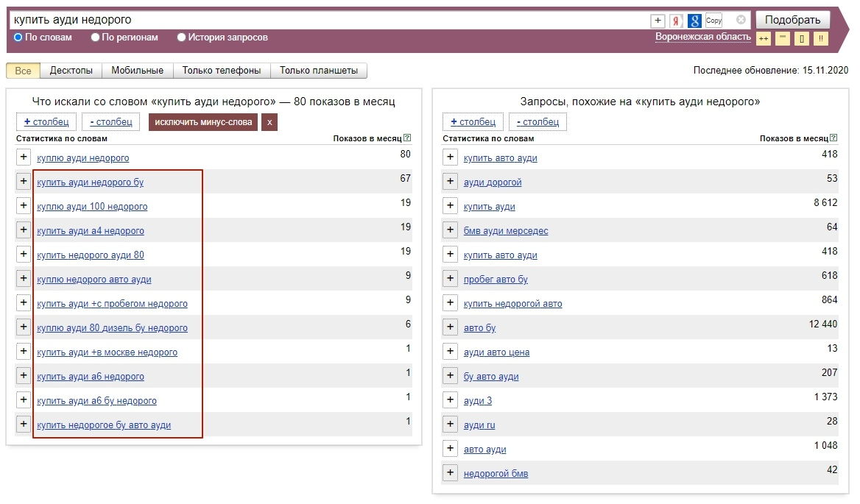Screen dimensions: 860x504
Task: Open the "ауди ru" link
Action: (479, 425)
